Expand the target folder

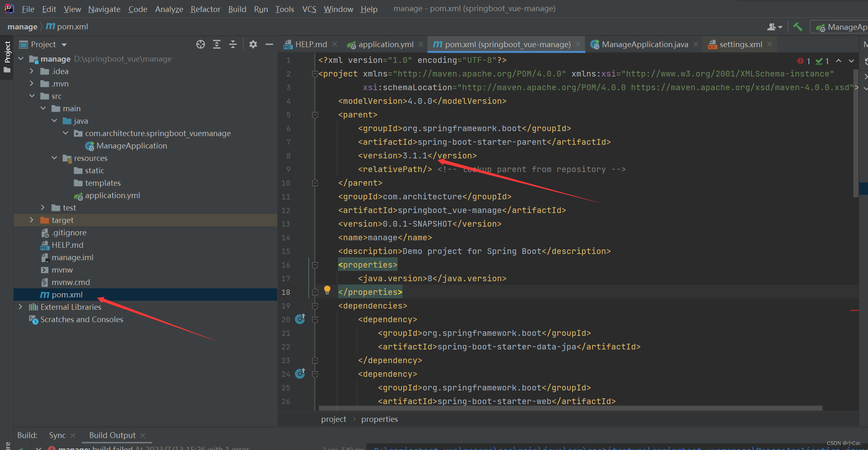pyautogui.click(x=31, y=220)
